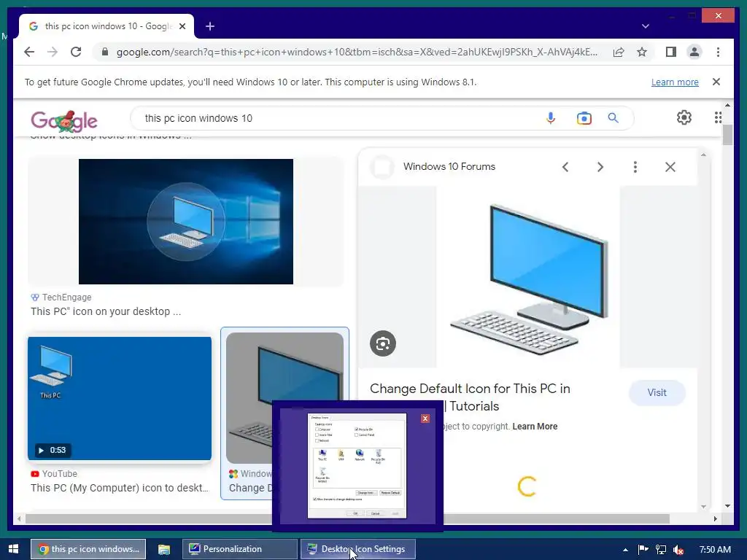Click the page vertical scrollbar thumb
This screenshot has width=747, height=560.
click(727, 135)
